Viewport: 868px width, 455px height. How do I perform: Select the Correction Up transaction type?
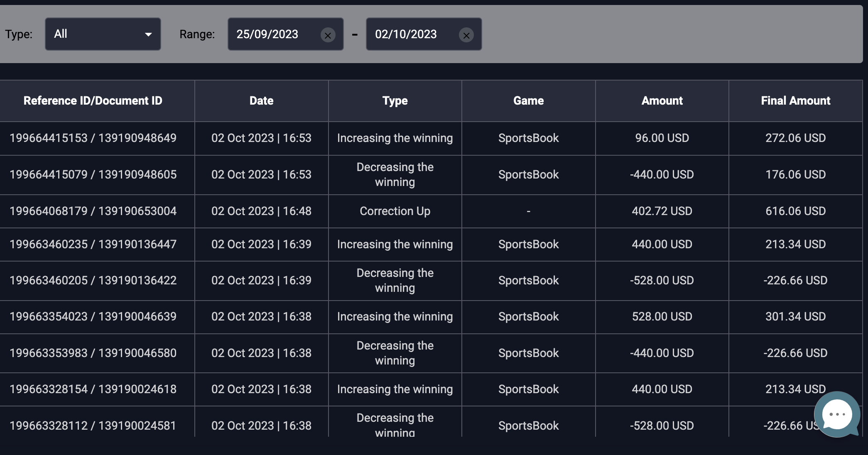point(395,211)
